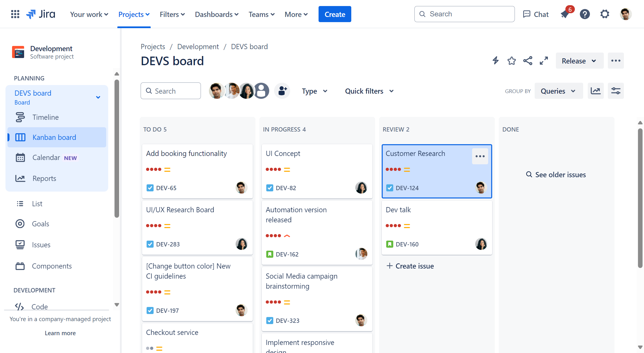Open the Dashboards menu
Viewport: 644px width, 353px height.
click(x=216, y=14)
